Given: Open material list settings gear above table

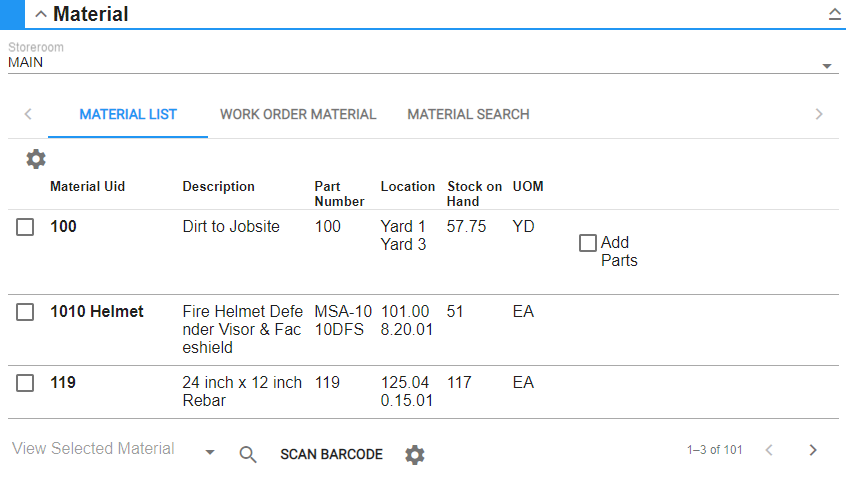Looking at the screenshot, I should coord(36,159).
